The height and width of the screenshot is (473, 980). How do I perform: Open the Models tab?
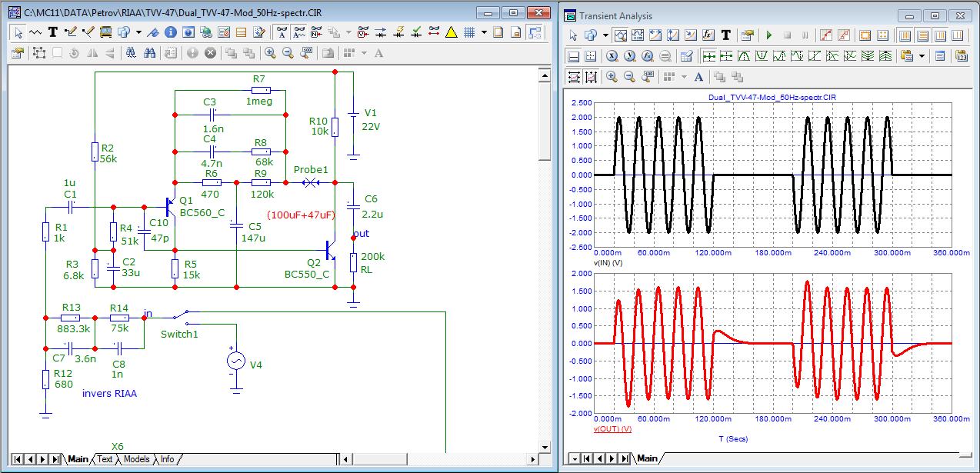coord(136,459)
